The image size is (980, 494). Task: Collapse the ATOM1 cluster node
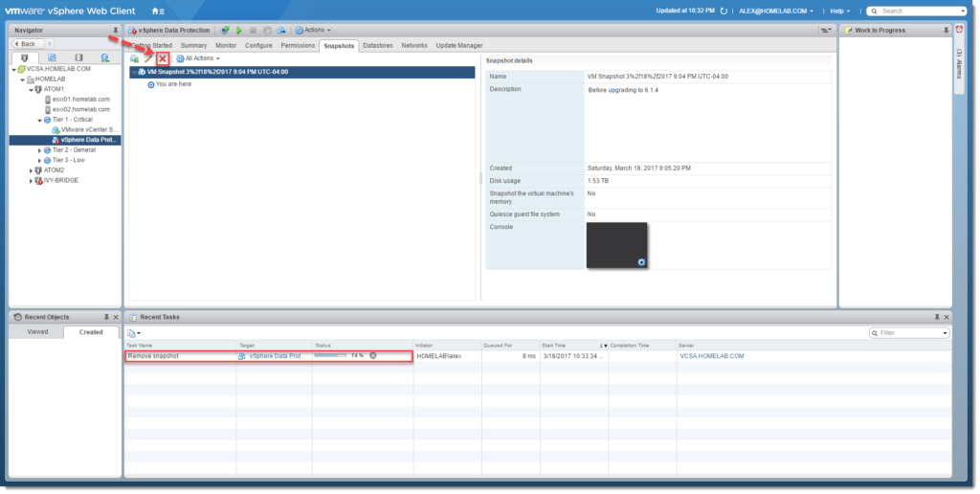(x=31, y=89)
